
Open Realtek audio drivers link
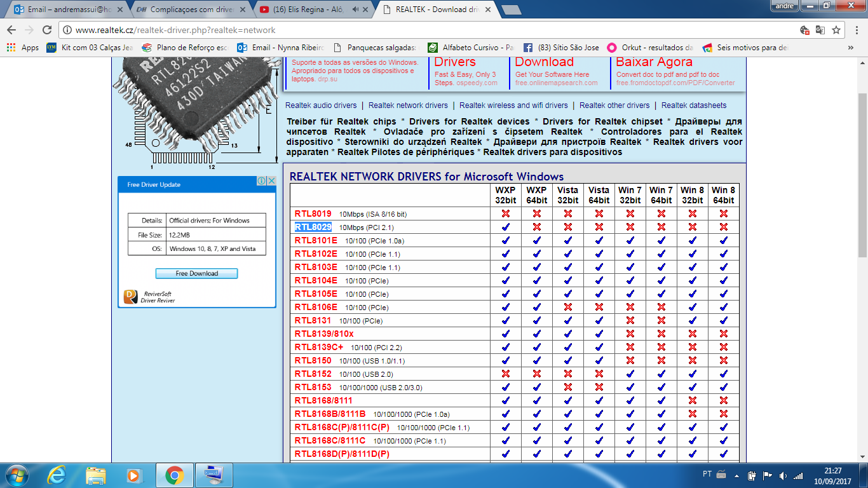[321, 105]
